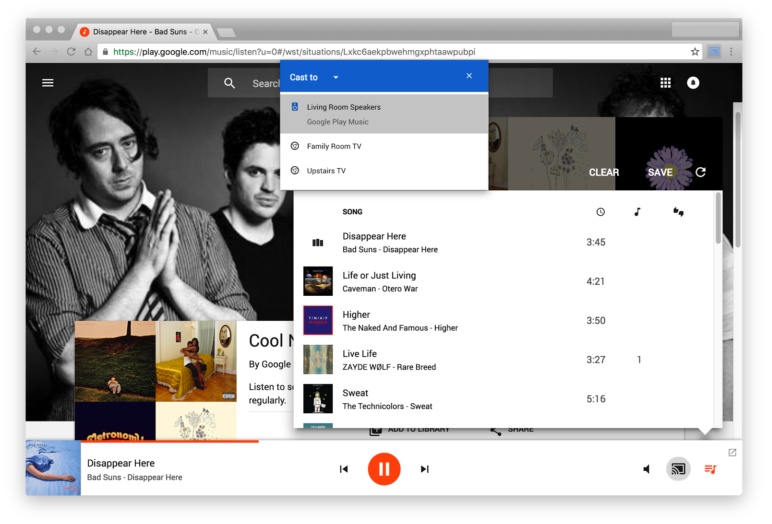Open the hamburger navigation menu
Viewport: 772px width, 524px height.
point(47,83)
